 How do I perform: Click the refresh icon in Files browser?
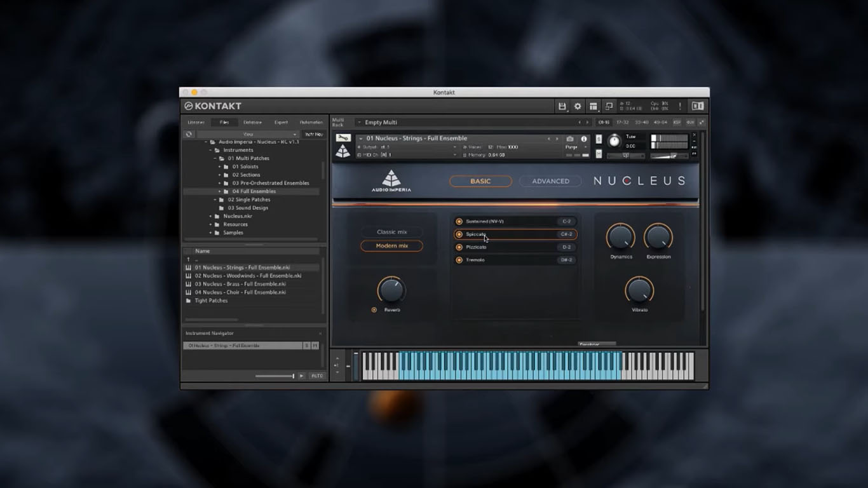[x=189, y=134]
